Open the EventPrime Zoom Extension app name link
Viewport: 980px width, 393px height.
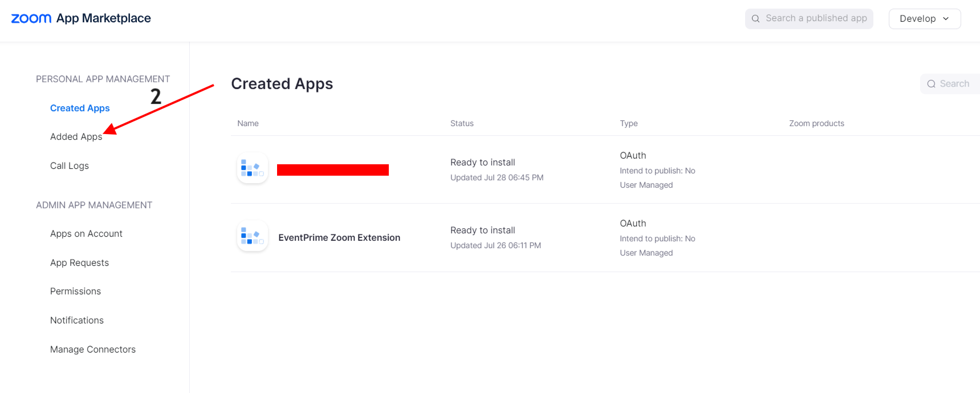click(x=339, y=238)
